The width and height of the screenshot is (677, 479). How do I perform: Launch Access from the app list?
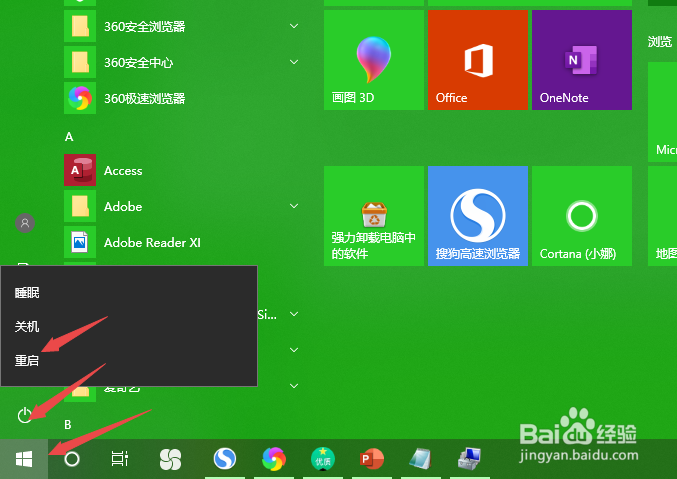coord(181,171)
